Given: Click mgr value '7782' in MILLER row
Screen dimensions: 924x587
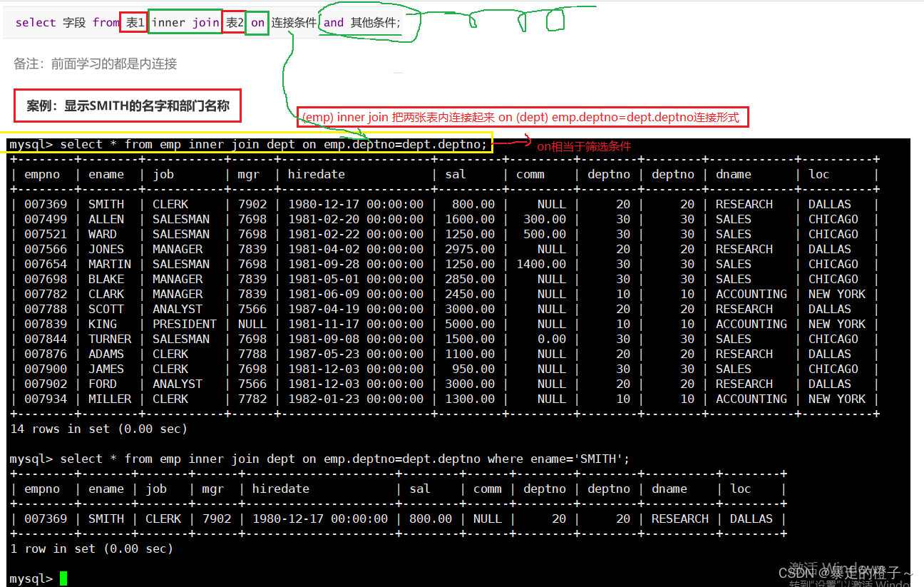Looking at the screenshot, I should pos(252,399).
